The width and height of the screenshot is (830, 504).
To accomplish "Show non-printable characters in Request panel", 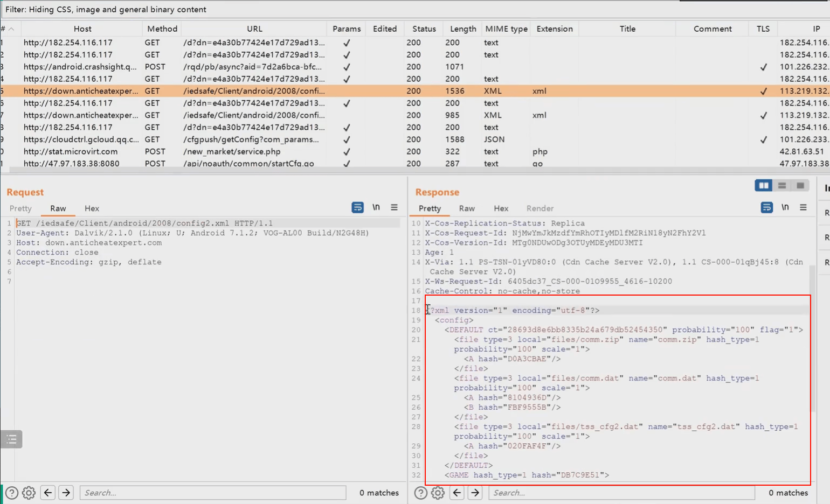I will pos(376,207).
